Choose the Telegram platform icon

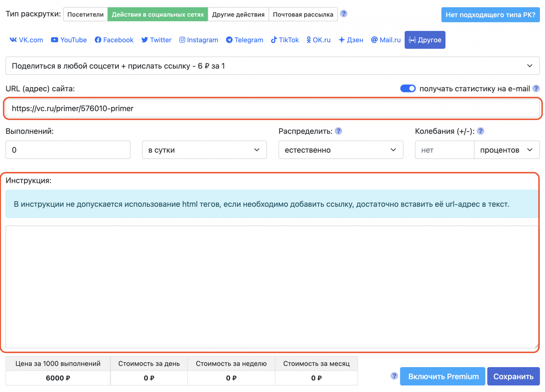(x=245, y=40)
